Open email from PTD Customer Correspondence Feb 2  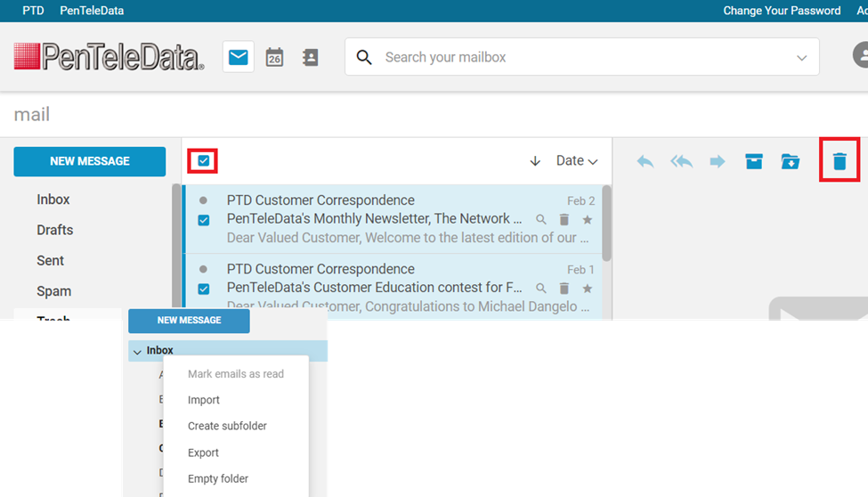coord(320,200)
